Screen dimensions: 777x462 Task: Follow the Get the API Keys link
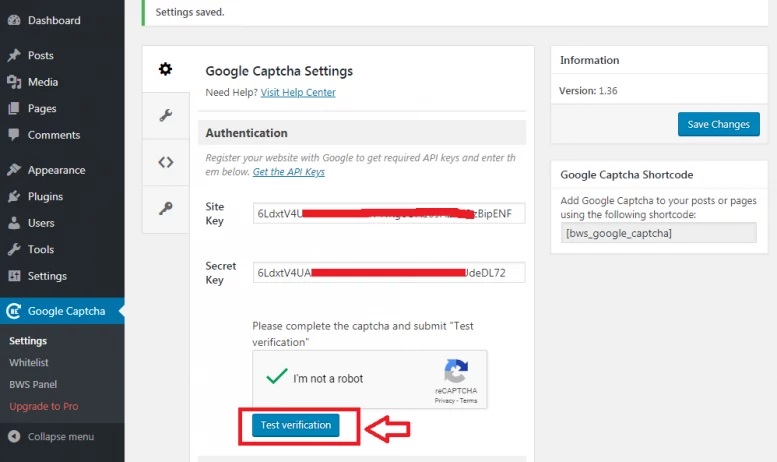click(288, 172)
